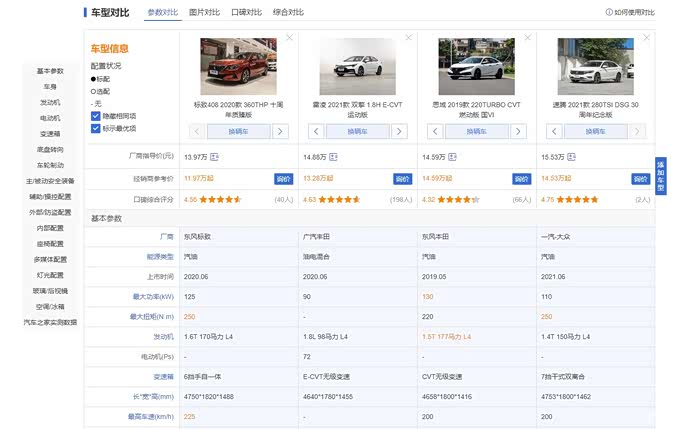Open 标致408 car photo
The width and height of the screenshot is (700, 429).
(238, 66)
